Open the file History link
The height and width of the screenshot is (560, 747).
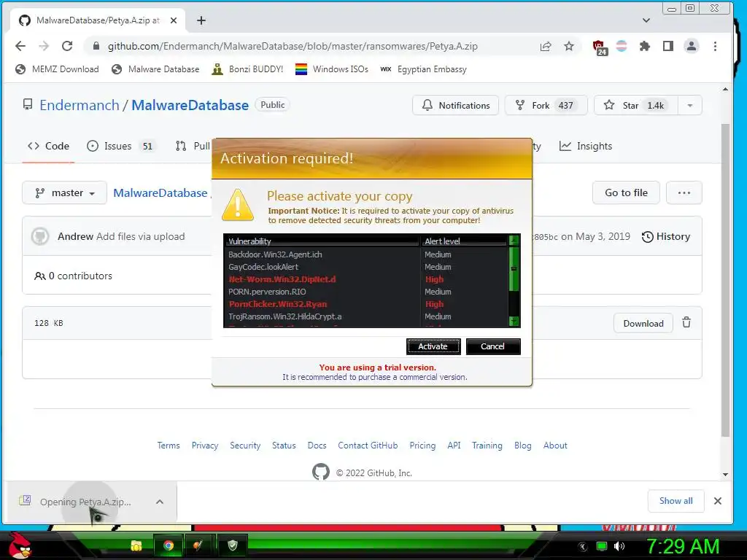point(666,237)
